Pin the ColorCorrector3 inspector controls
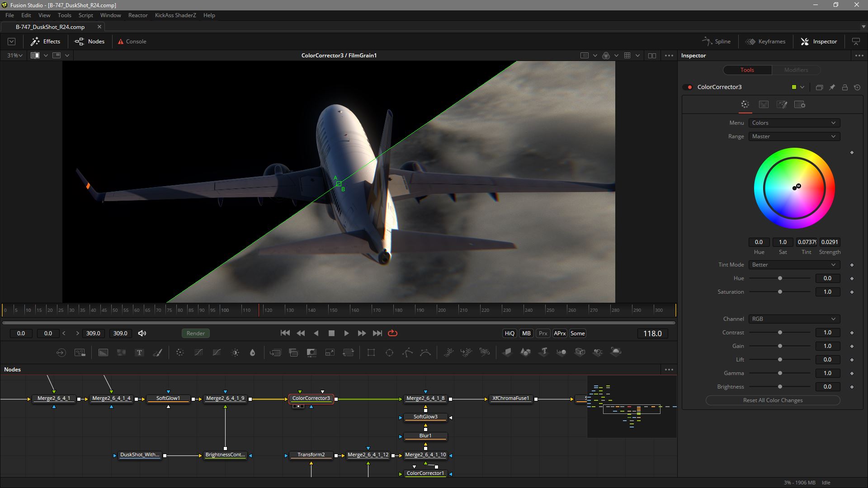The height and width of the screenshot is (488, 868). (832, 87)
